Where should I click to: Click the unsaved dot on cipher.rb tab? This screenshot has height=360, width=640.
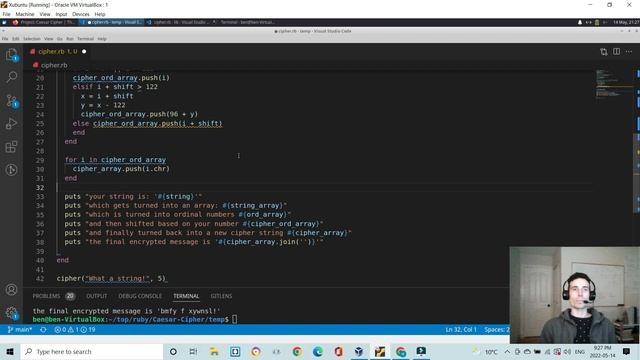point(84,51)
